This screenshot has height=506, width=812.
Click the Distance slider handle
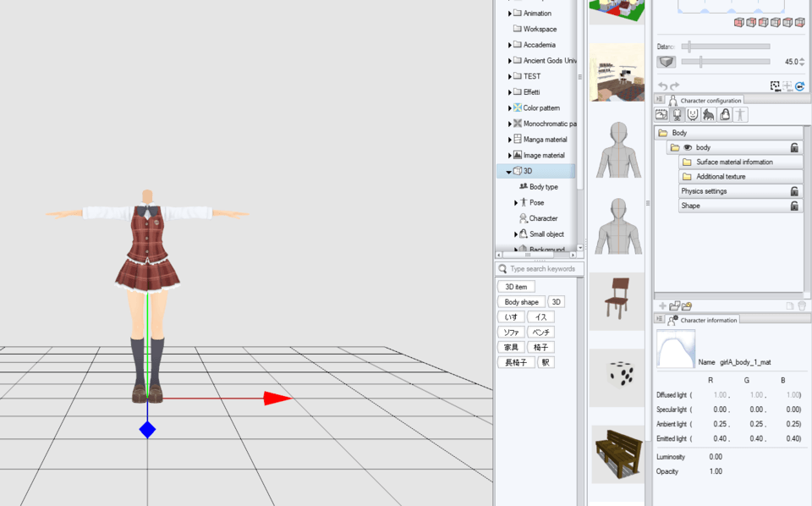[x=689, y=46]
